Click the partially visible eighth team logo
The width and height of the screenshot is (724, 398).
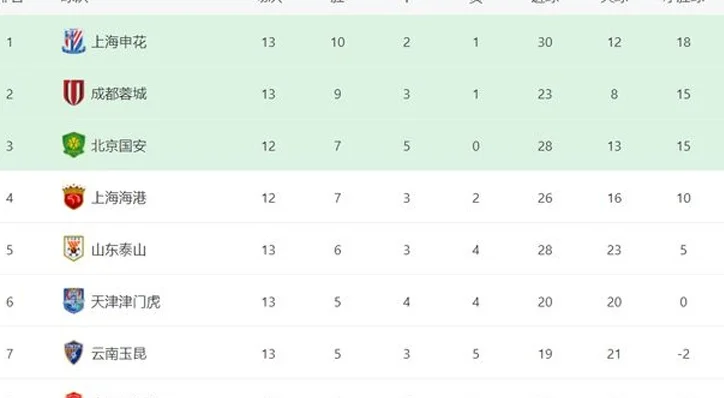tap(73, 395)
